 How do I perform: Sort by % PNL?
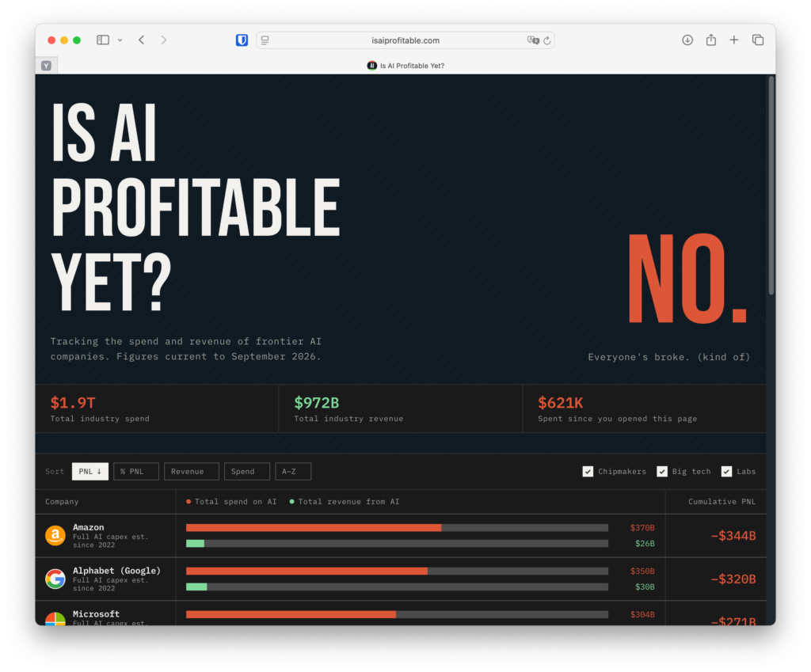[136, 472]
